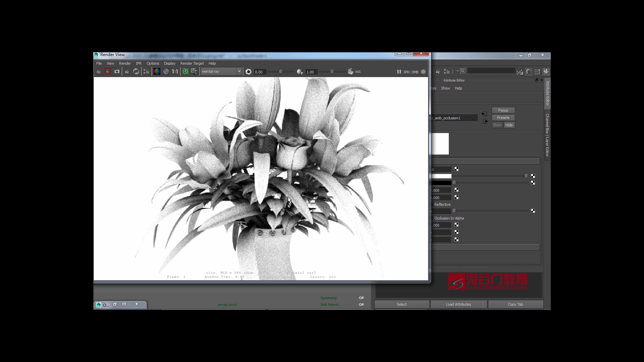The width and height of the screenshot is (644, 362).
Task: Display alpha channel icon
Action: 166,71
